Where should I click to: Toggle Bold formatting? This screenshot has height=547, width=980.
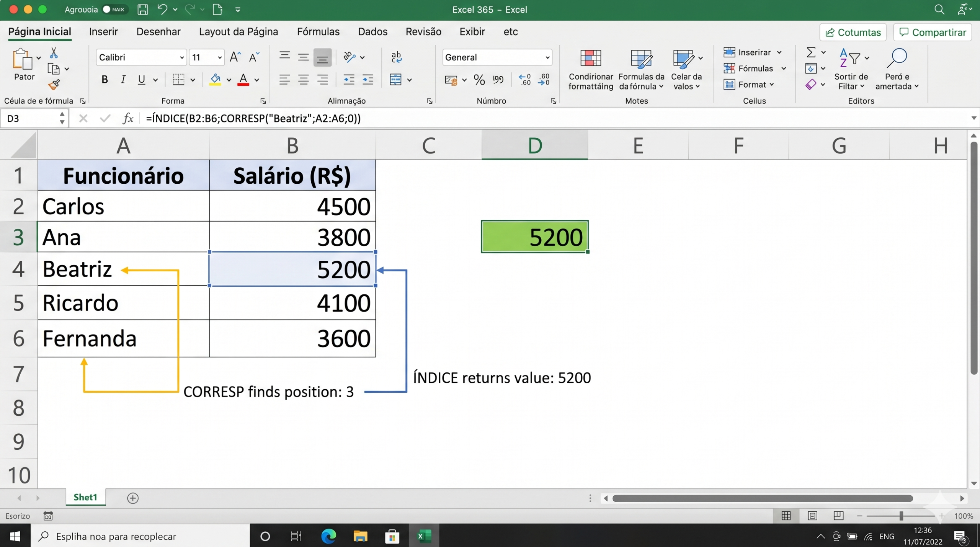coord(105,80)
